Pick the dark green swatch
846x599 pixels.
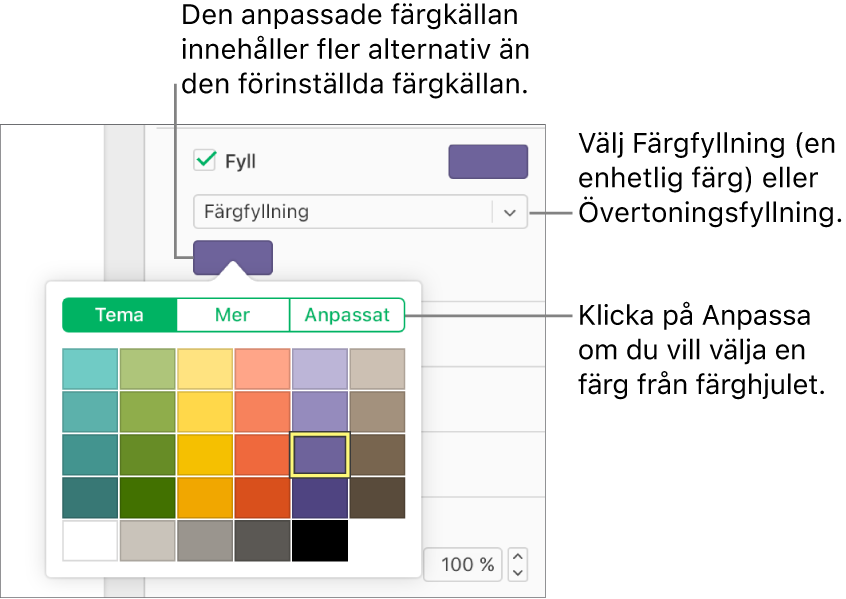pos(147,498)
